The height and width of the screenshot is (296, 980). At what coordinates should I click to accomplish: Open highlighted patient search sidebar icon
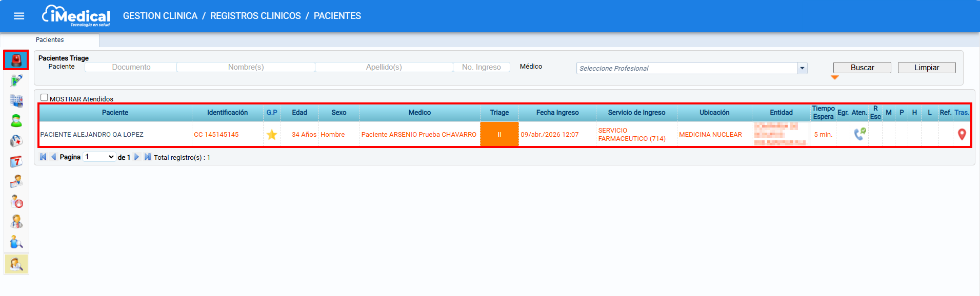(x=16, y=264)
